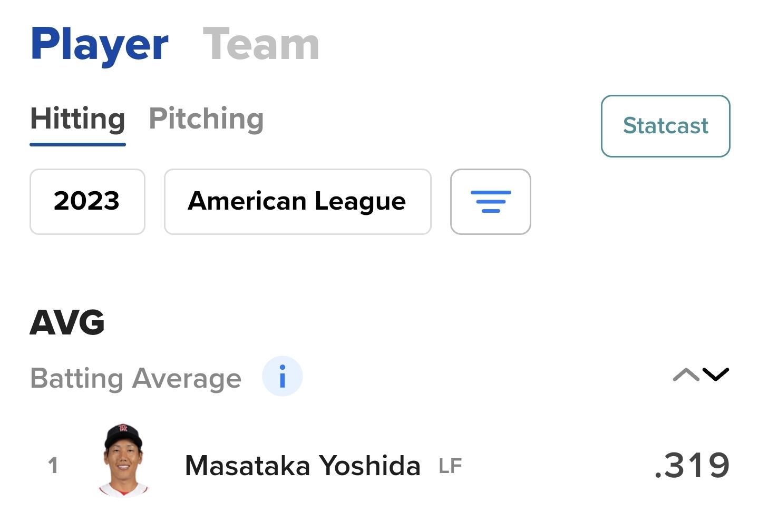Select the Hitting tab

click(x=77, y=119)
